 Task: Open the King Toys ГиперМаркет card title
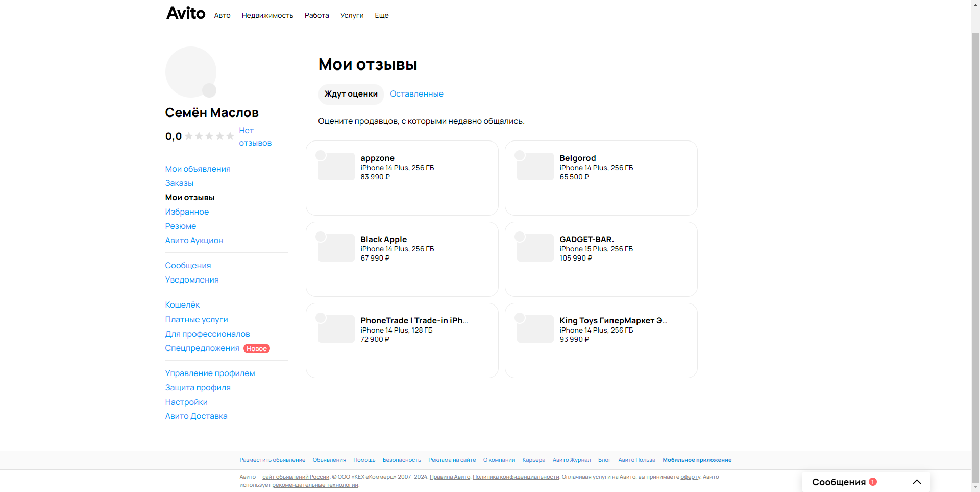click(614, 321)
